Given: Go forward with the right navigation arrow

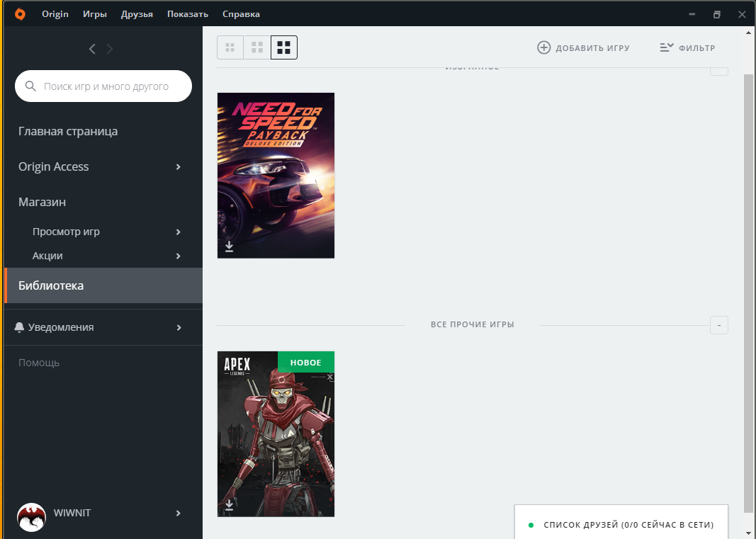Looking at the screenshot, I should (x=109, y=49).
